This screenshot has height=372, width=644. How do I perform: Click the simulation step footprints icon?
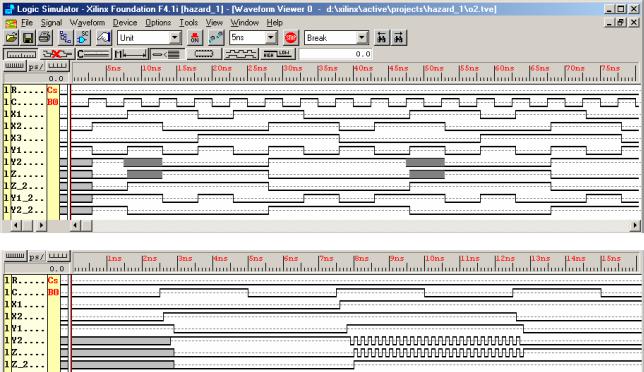click(x=216, y=38)
